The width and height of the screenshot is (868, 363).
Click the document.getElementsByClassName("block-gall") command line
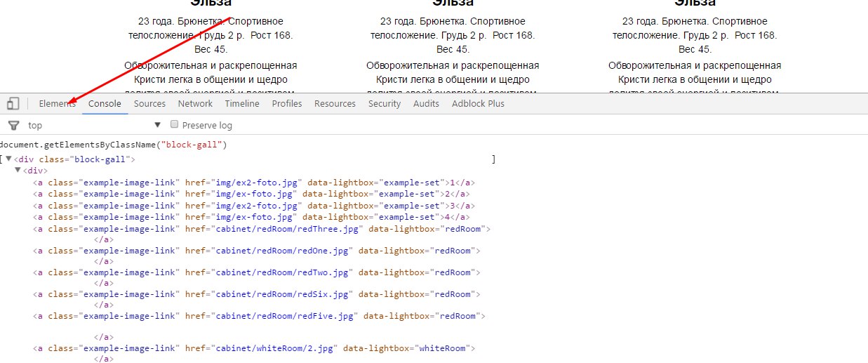pos(114,145)
